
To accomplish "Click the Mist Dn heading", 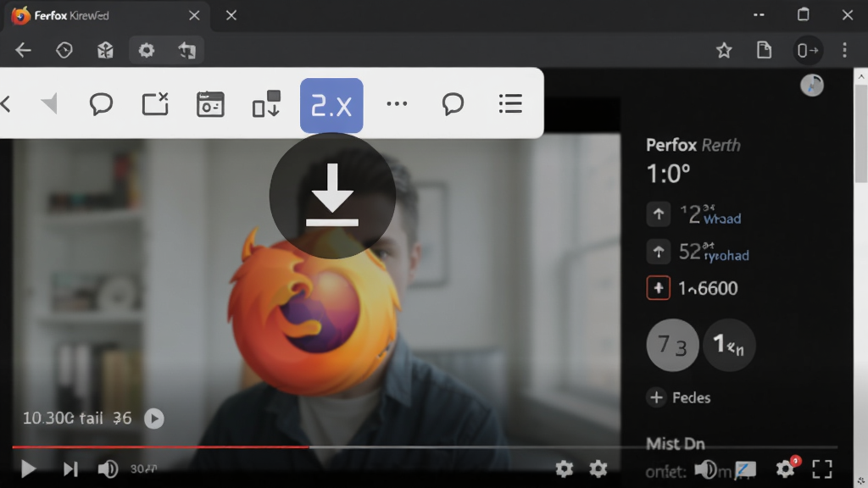I will click(676, 444).
